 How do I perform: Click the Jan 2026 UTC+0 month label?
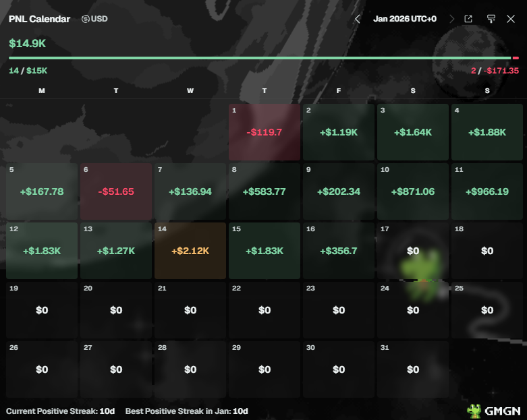[405, 19]
